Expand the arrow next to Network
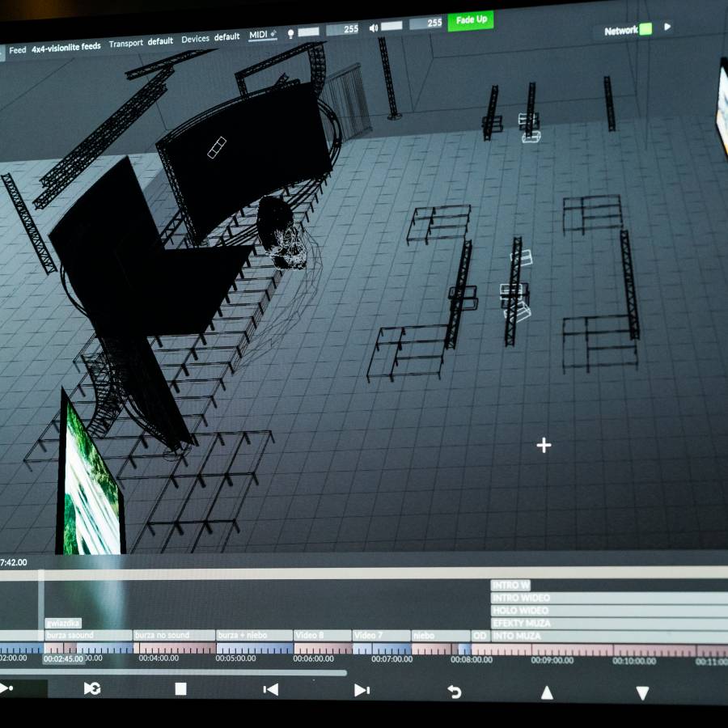This screenshot has width=728, height=728. coord(667,28)
